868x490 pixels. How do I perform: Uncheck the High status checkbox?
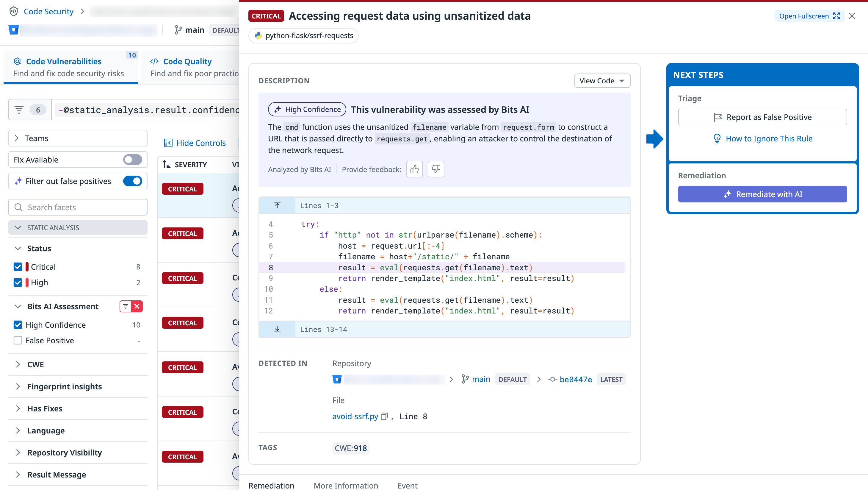pos(18,282)
